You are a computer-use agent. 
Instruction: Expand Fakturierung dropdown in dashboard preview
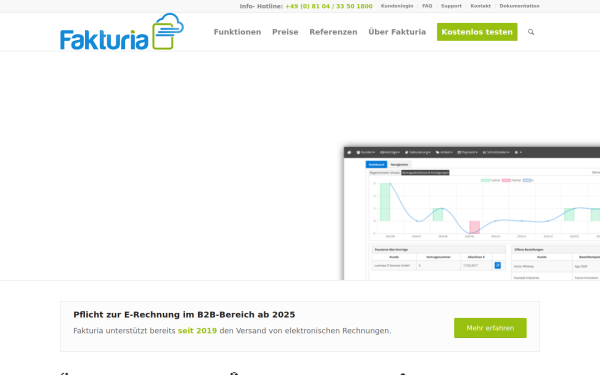point(418,152)
